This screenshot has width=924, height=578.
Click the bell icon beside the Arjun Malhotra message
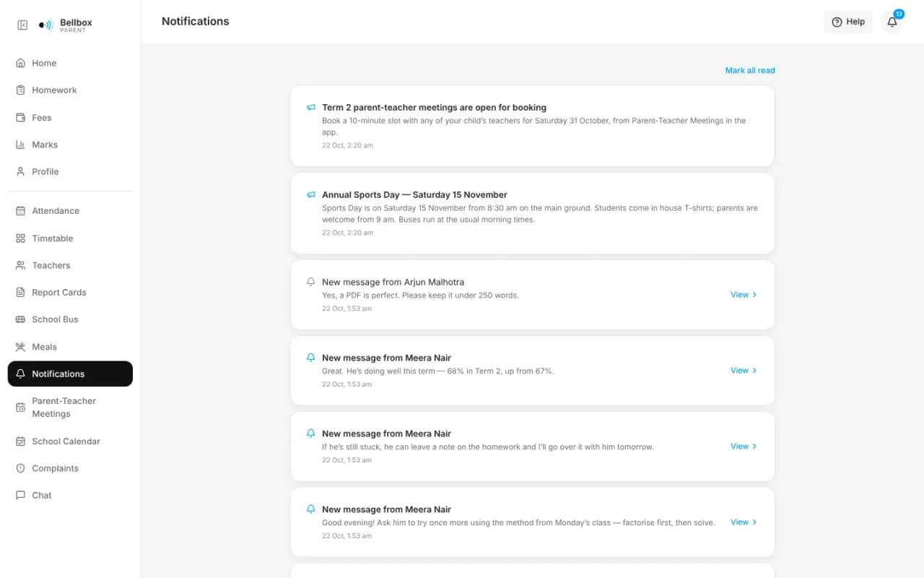(x=311, y=282)
